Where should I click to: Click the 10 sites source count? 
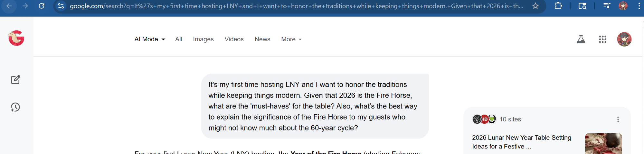coord(510,119)
